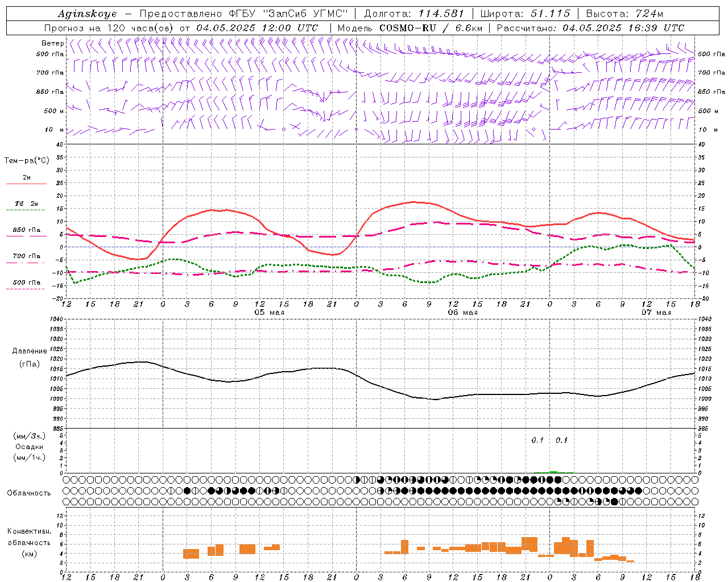Screen dimensions: 728x582
Task: Click the (мм/1ч.) precipitation unit label
Action: [30, 458]
